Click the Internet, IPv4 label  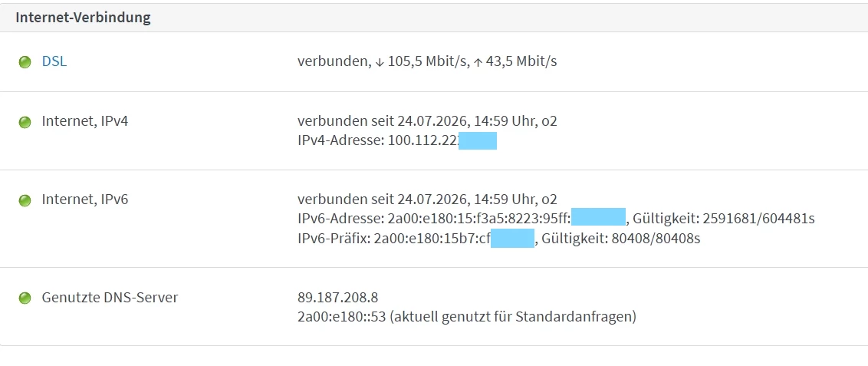[84, 121]
